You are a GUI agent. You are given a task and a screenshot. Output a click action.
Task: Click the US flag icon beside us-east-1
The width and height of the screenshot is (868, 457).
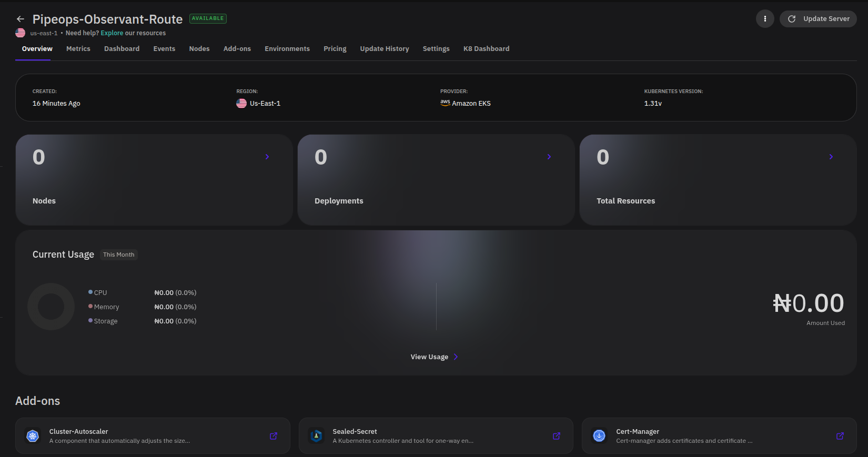tap(21, 33)
